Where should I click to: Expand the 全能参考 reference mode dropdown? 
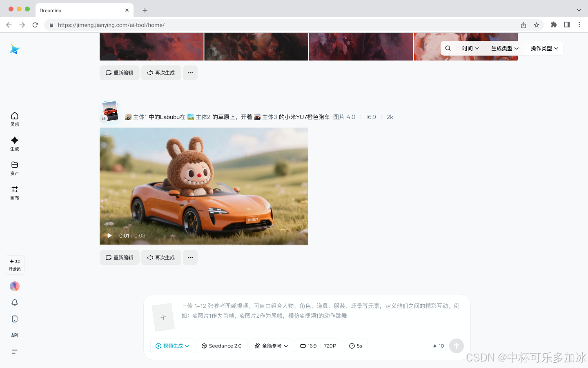[271, 346]
